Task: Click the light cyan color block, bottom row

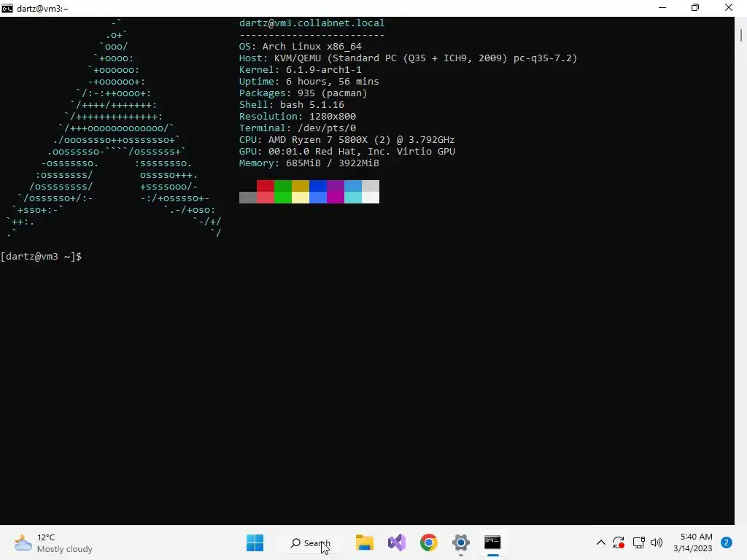Action: point(353,198)
